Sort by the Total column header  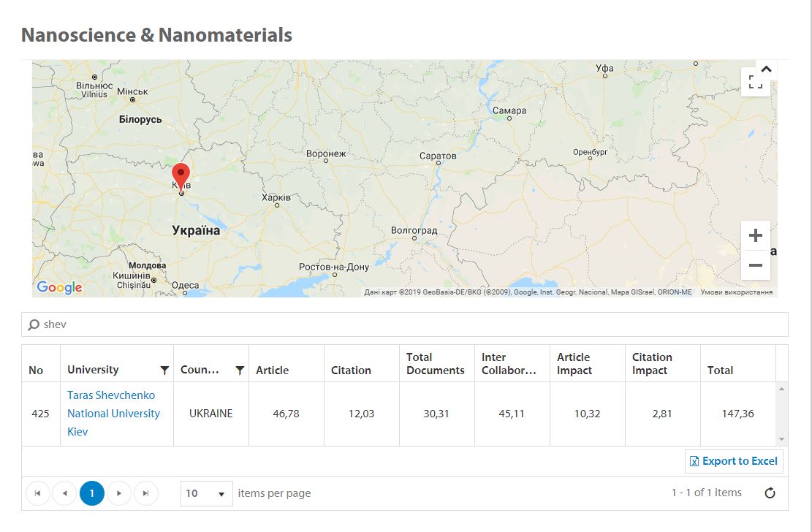(x=721, y=370)
